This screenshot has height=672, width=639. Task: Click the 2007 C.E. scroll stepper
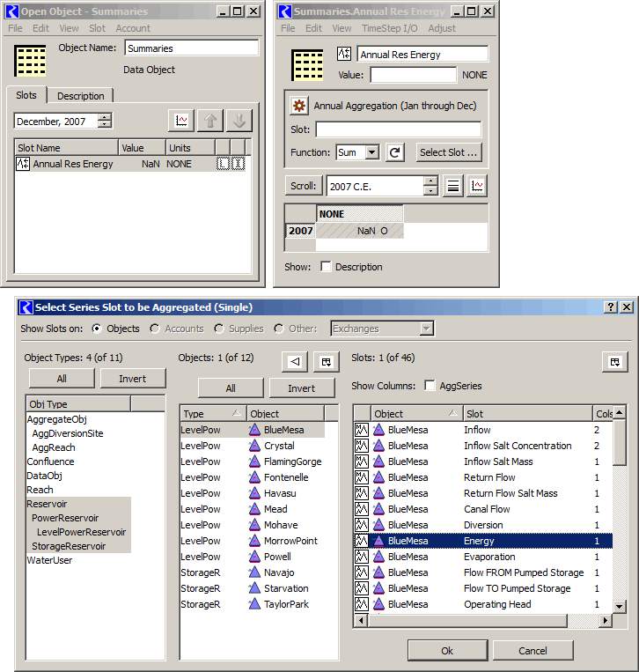pos(430,186)
